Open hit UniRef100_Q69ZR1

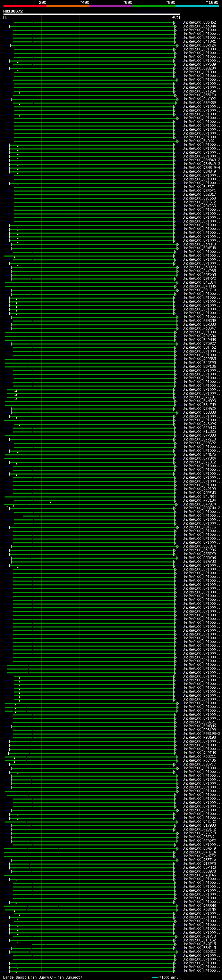coord(199,722)
